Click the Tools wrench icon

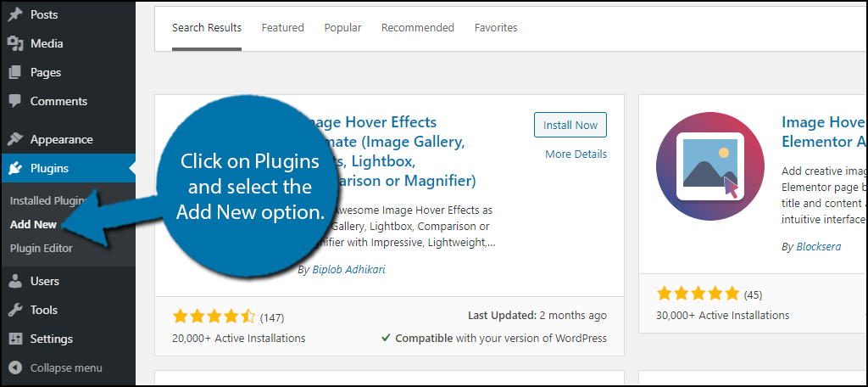15,310
